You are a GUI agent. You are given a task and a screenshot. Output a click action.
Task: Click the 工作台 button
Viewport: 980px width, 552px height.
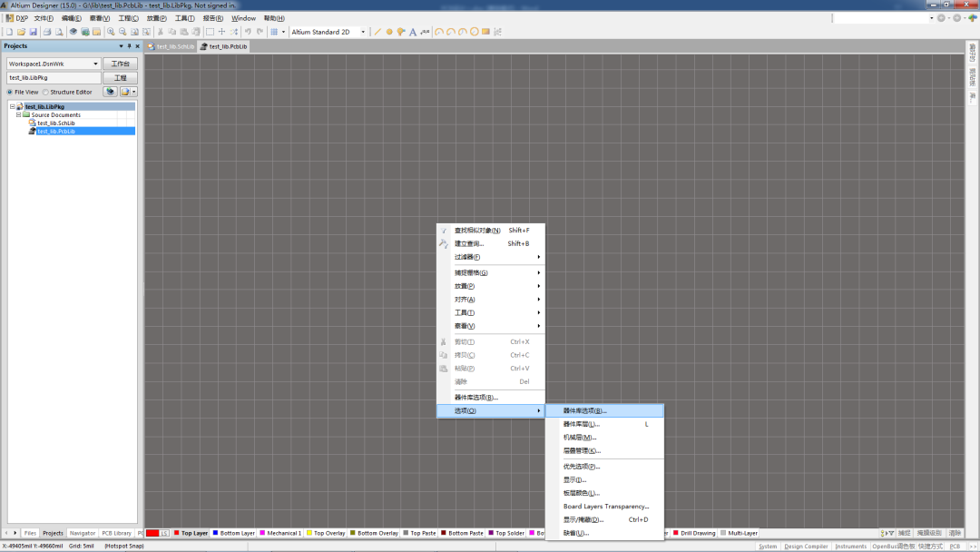pos(120,64)
